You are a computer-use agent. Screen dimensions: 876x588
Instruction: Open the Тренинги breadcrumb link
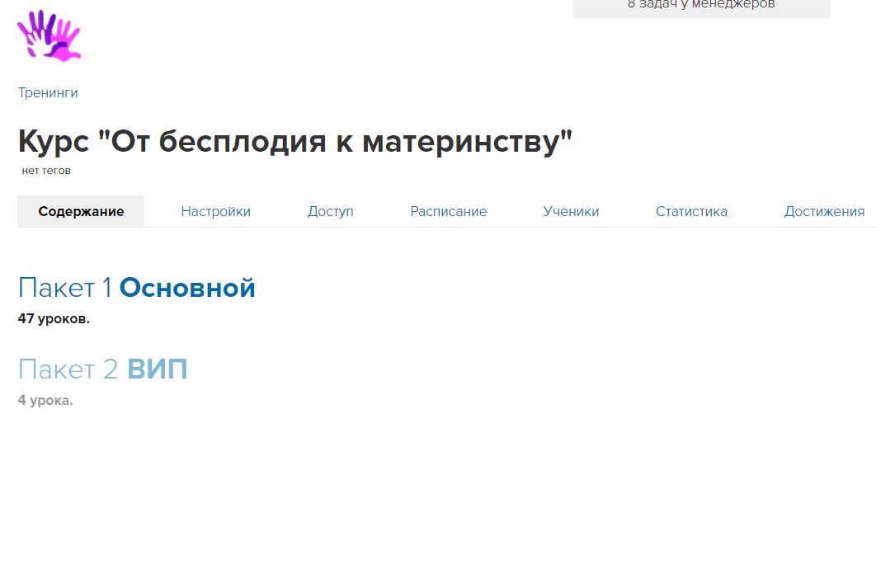(x=48, y=92)
